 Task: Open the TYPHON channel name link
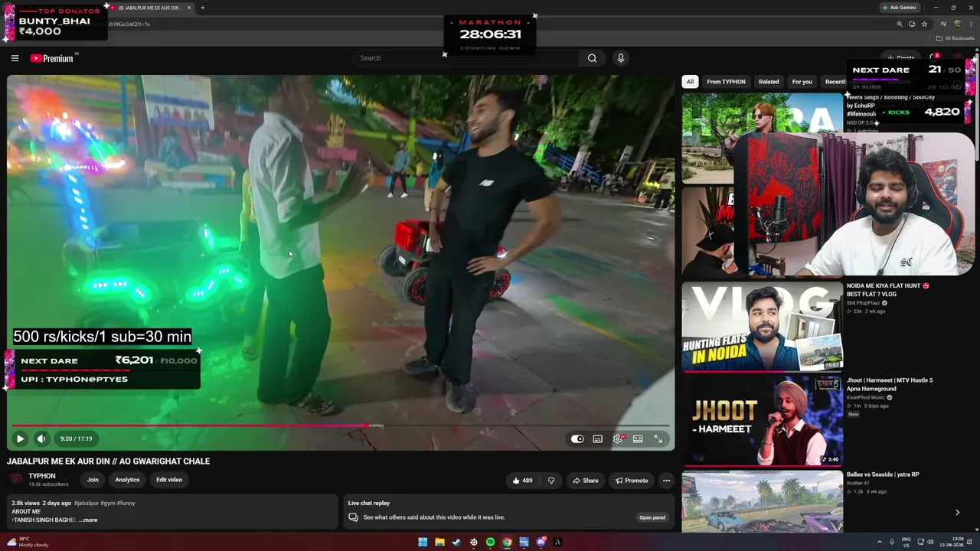point(42,476)
